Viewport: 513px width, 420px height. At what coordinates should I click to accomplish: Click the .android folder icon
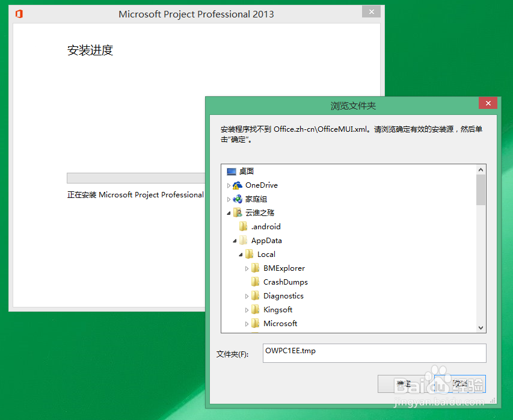pos(244,226)
